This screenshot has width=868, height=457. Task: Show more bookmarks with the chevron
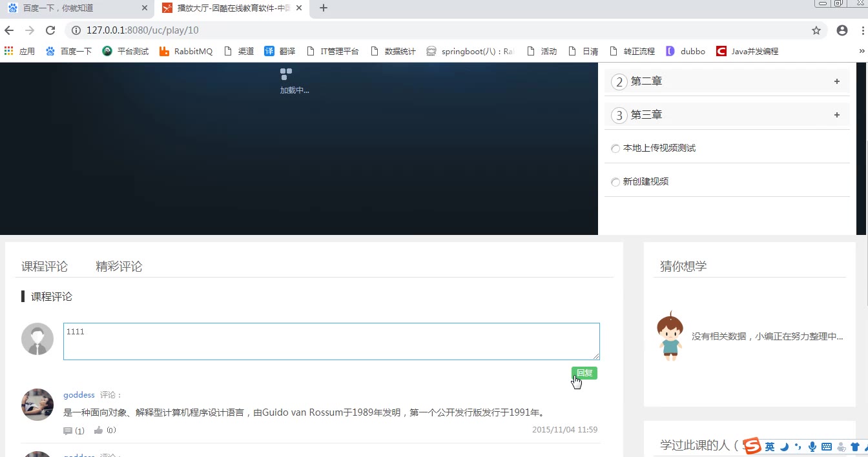click(x=862, y=51)
